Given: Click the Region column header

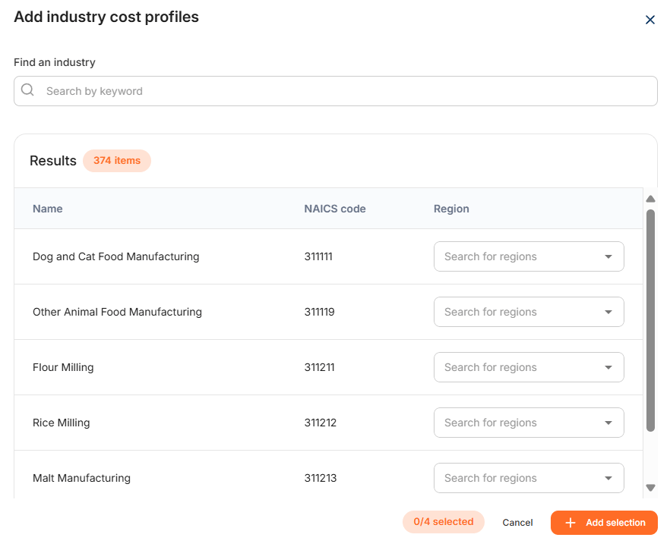Looking at the screenshot, I should (451, 209).
